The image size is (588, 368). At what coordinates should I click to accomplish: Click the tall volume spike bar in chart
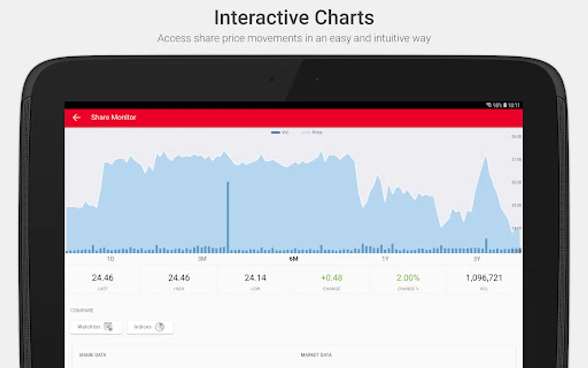click(x=228, y=217)
